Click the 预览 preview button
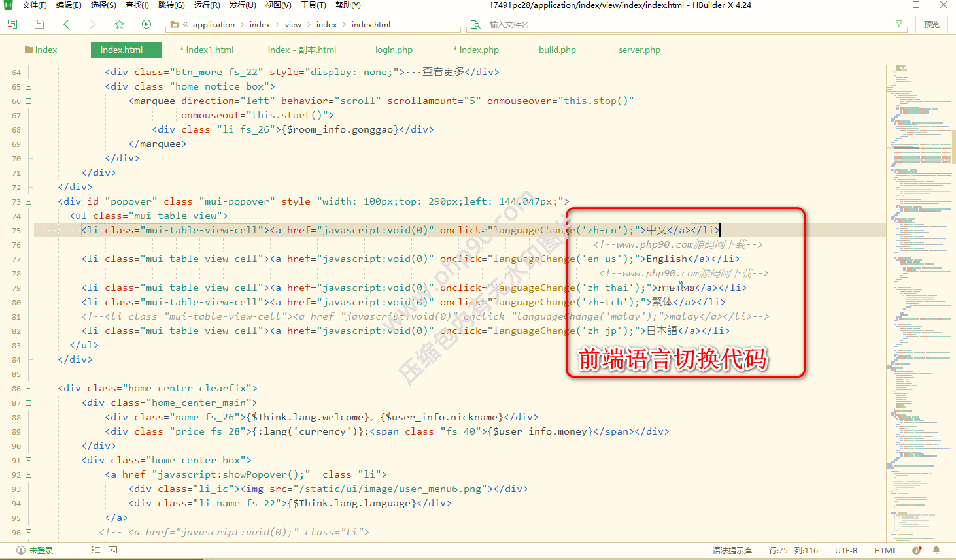Image resolution: width=956 pixels, height=560 pixels. point(932,24)
